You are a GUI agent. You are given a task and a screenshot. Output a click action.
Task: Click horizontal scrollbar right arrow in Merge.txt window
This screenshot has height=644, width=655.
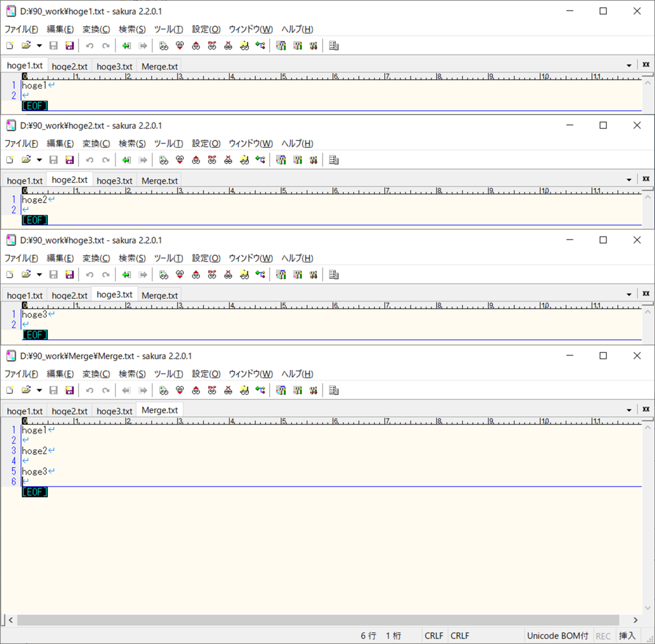pyautogui.click(x=635, y=620)
